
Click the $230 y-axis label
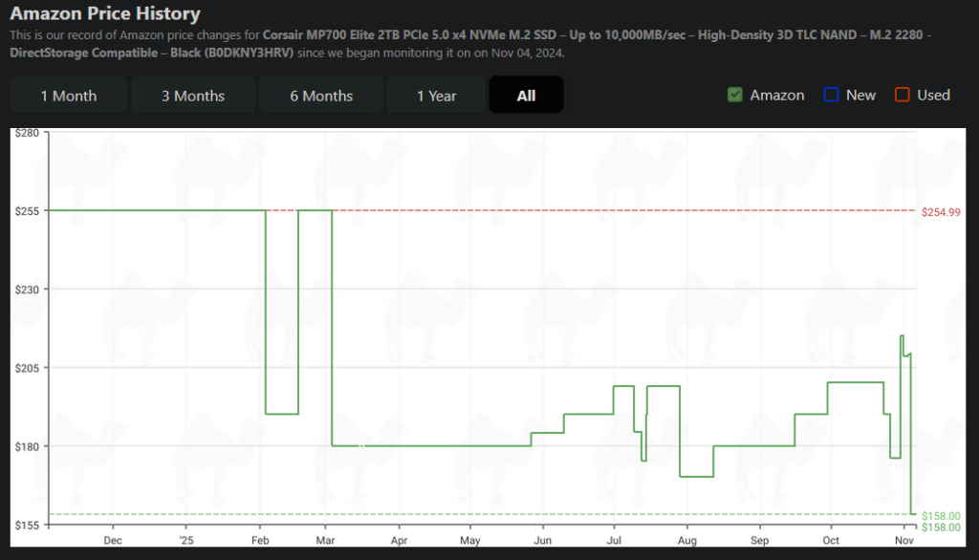(26, 290)
